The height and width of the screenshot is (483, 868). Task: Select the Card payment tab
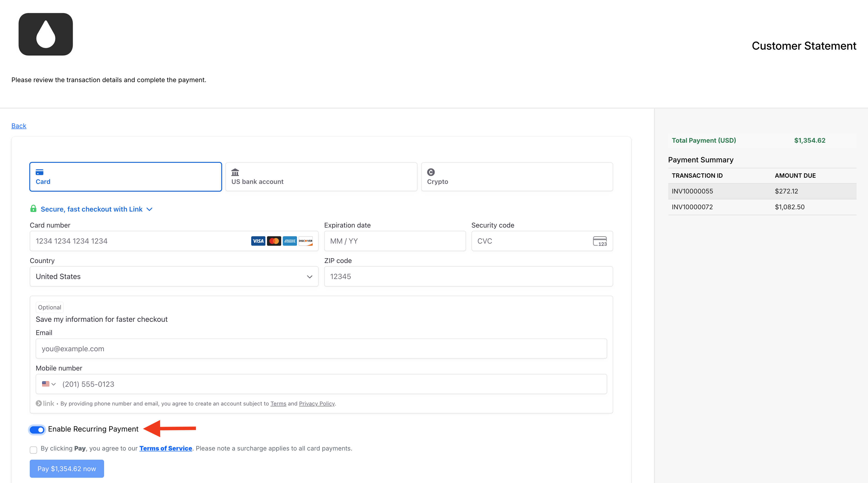[126, 177]
